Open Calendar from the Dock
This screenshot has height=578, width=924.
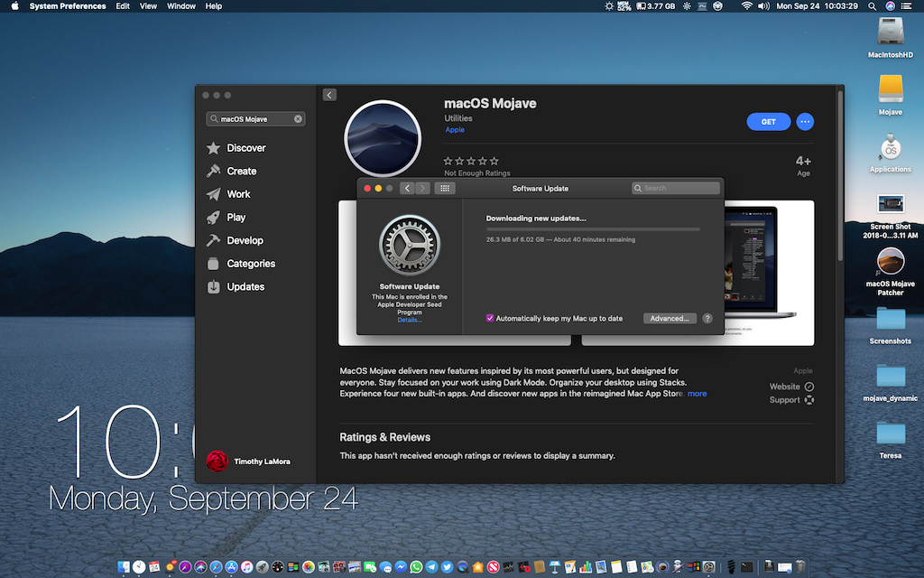click(x=154, y=567)
